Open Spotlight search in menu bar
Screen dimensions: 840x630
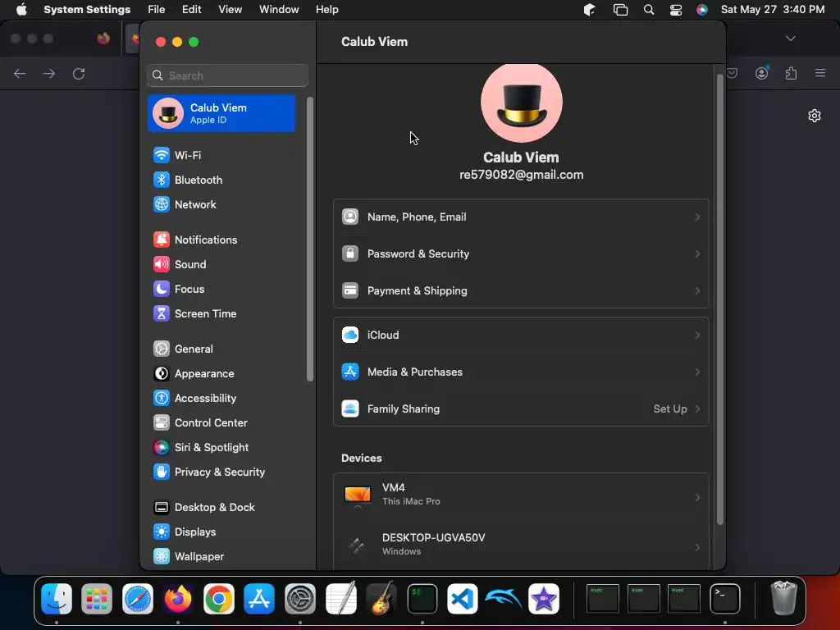point(649,10)
